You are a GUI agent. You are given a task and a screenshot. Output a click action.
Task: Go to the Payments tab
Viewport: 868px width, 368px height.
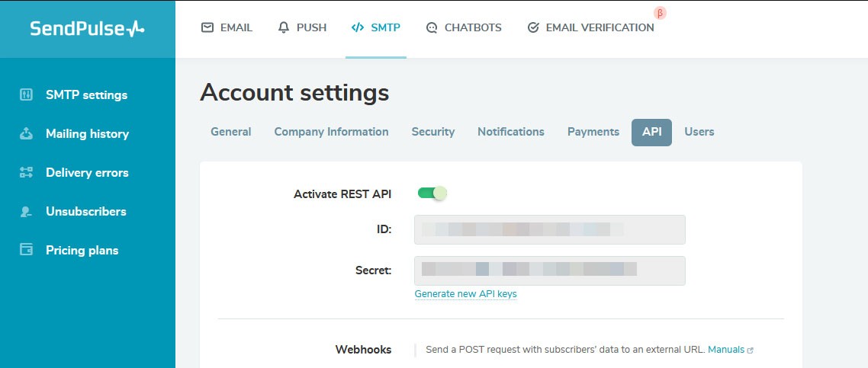(x=593, y=132)
